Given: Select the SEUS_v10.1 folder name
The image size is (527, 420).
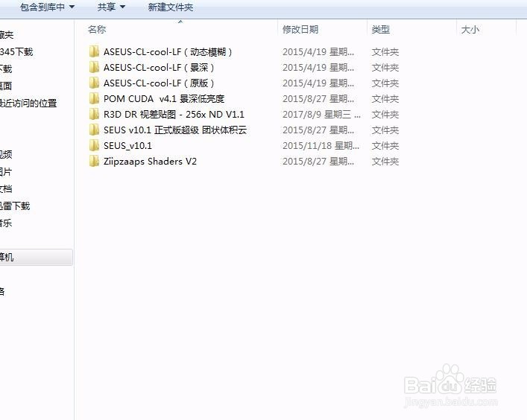Looking at the screenshot, I should pos(127,146).
